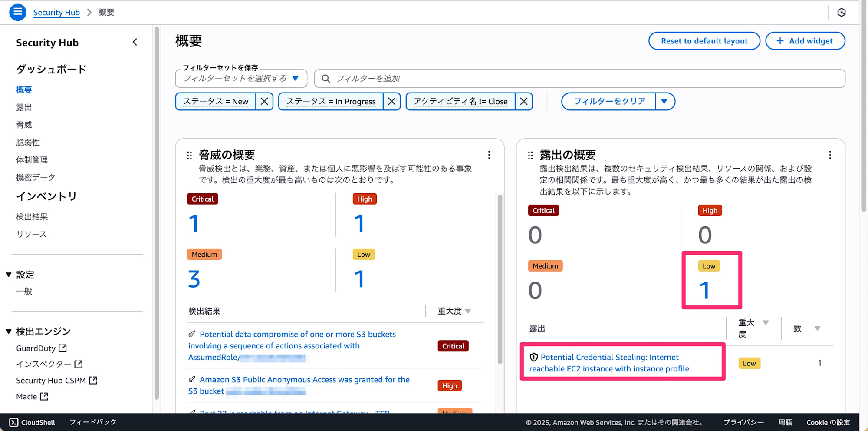The width and height of the screenshot is (868, 431).
Task: Collapse the Security Hub side panel
Action: pos(135,42)
